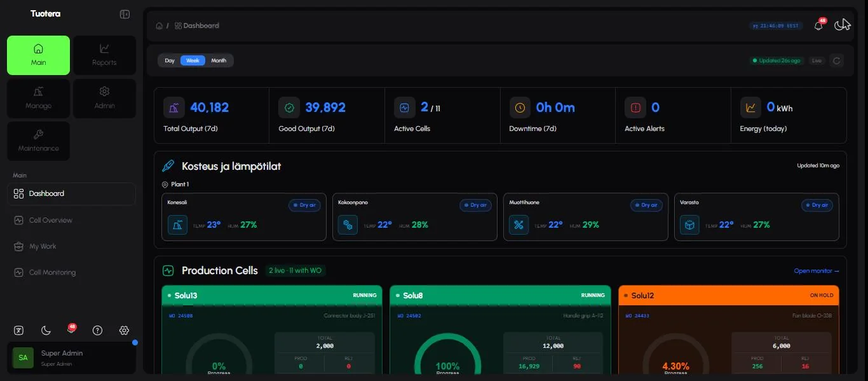Click the Dry air badge on Kokoonpano
Screen dimensions: 868x381
pos(475,205)
